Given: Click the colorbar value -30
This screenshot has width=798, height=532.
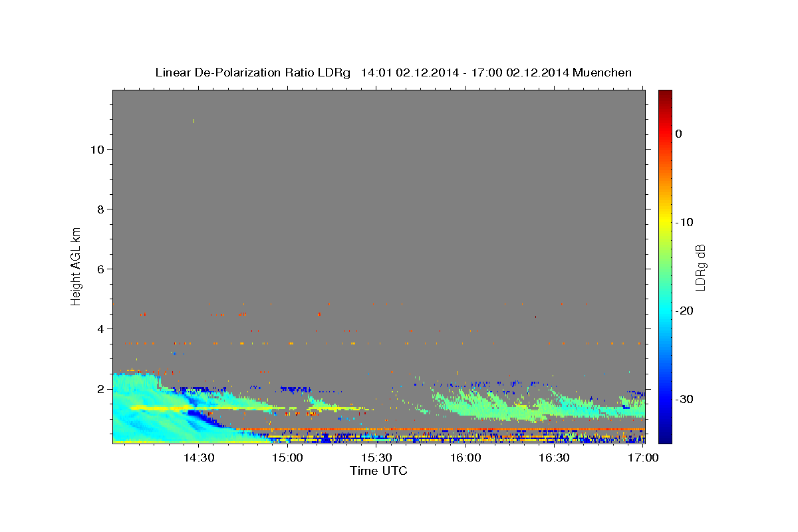Looking at the screenshot, I should point(686,399).
